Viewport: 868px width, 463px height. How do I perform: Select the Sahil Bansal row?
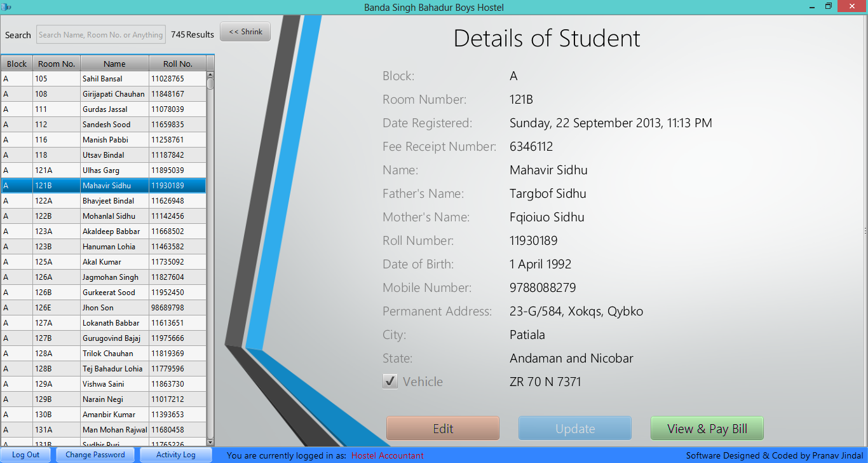[104, 79]
